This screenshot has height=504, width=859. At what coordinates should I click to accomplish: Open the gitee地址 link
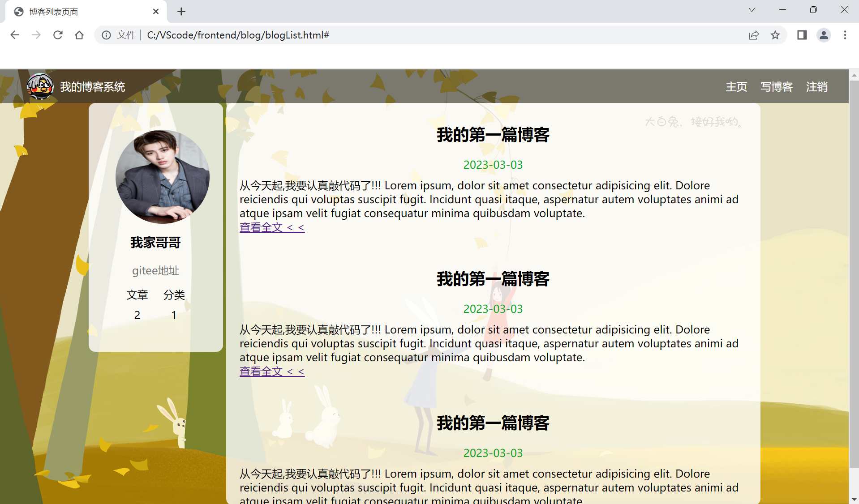click(x=155, y=271)
